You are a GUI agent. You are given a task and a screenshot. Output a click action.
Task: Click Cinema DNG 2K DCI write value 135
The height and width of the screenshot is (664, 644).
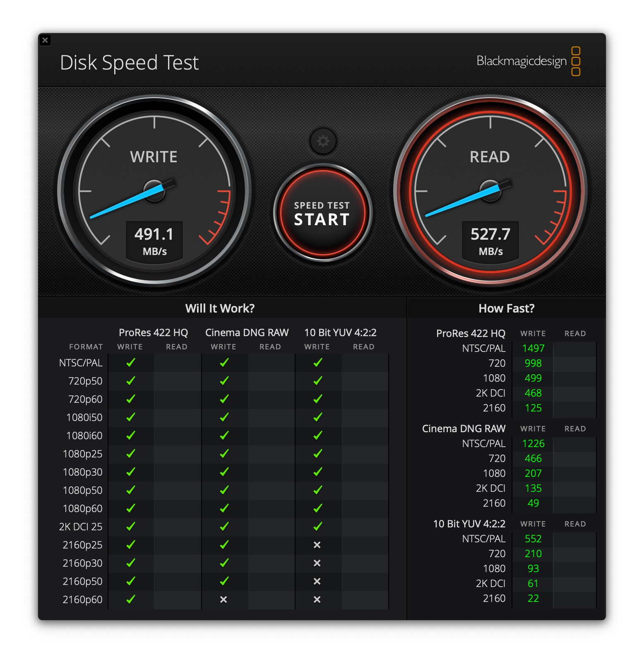point(533,488)
